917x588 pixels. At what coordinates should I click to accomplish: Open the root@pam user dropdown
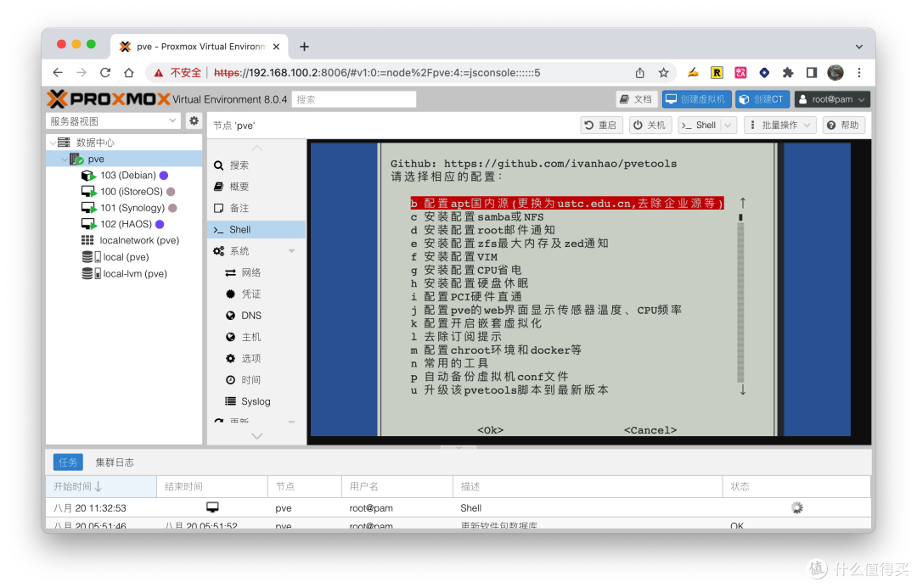pyautogui.click(x=832, y=99)
